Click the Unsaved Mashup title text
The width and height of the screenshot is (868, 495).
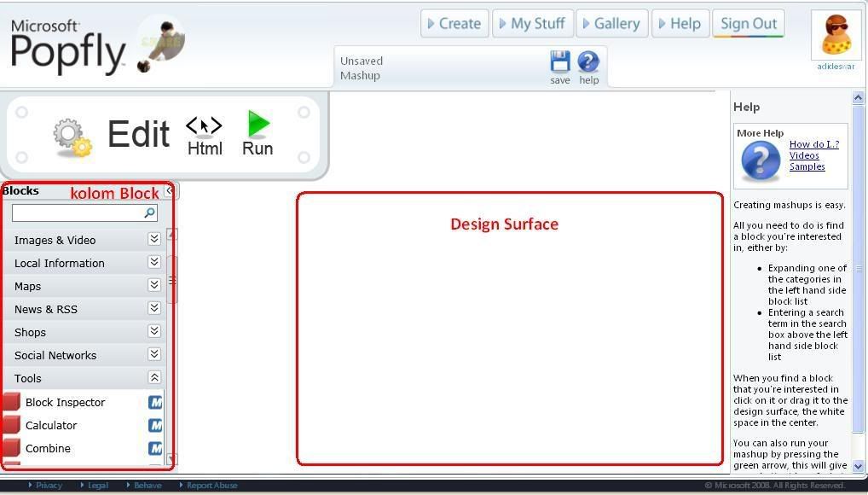coord(361,68)
